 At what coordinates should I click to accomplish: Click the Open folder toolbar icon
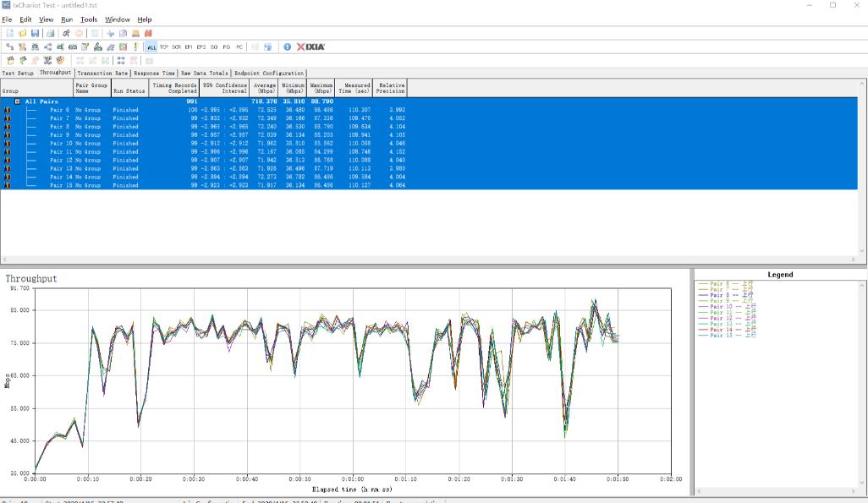pos(23,33)
